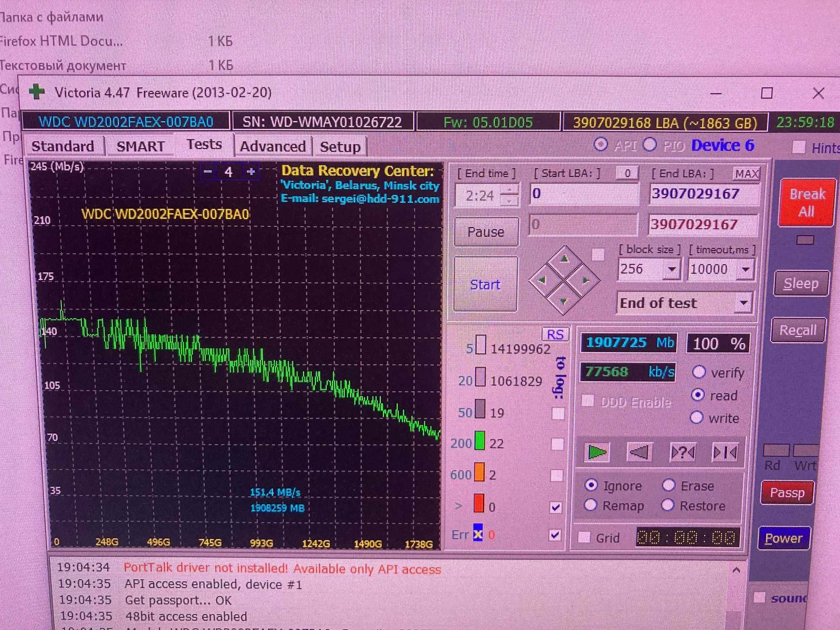Open the block size 256 dropdown
Viewport: 840px width, 630px height.
pos(672,269)
